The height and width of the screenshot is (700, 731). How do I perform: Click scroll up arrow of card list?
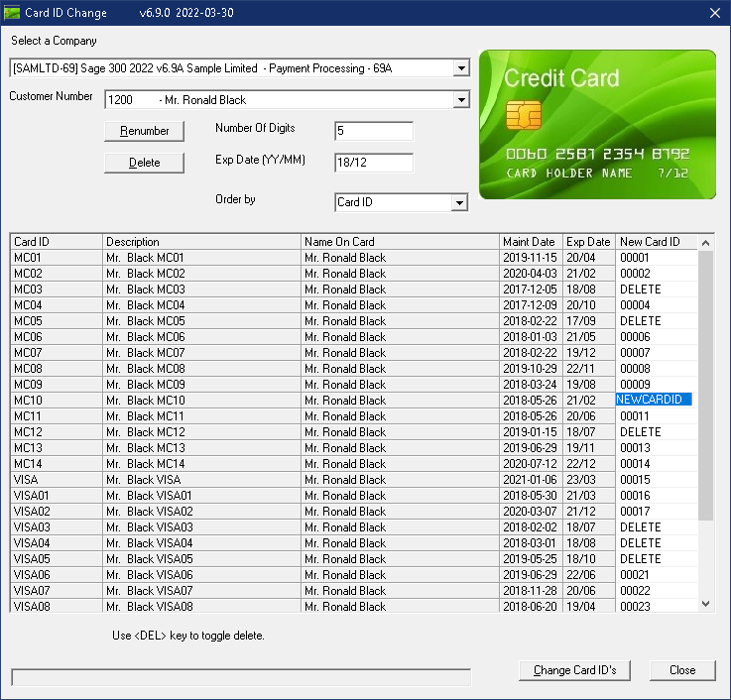(x=706, y=243)
